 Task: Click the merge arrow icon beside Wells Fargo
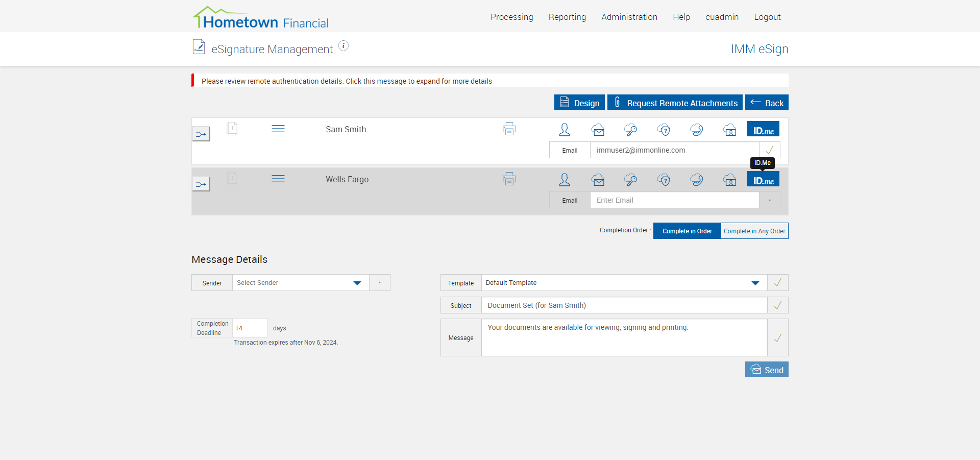[x=201, y=184]
